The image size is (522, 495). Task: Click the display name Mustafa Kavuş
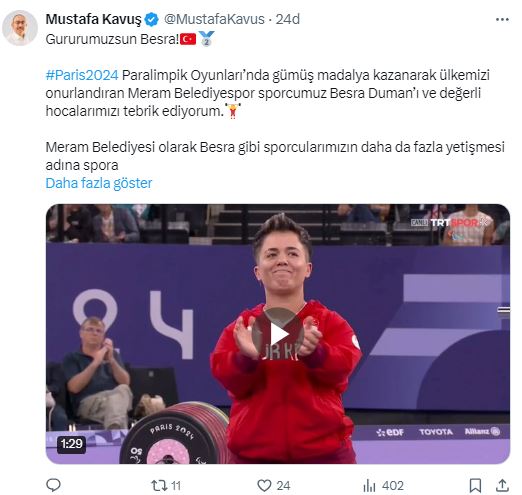coord(94,19)
